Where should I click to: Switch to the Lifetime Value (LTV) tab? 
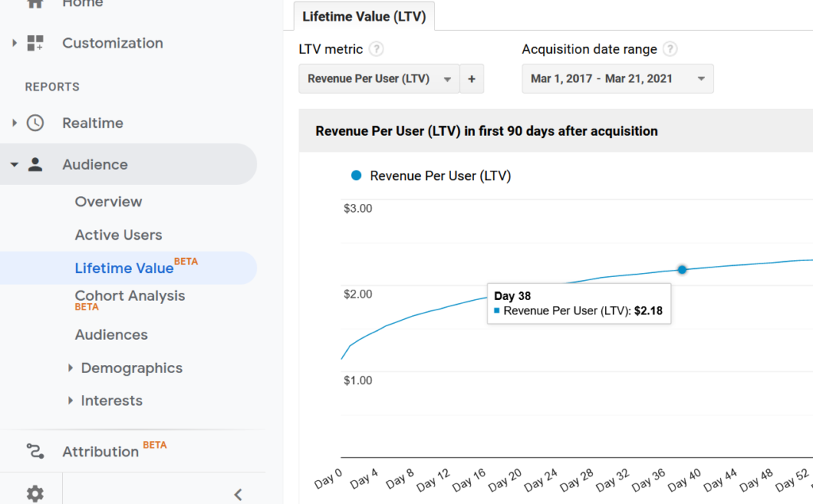[x=364, y=15]
